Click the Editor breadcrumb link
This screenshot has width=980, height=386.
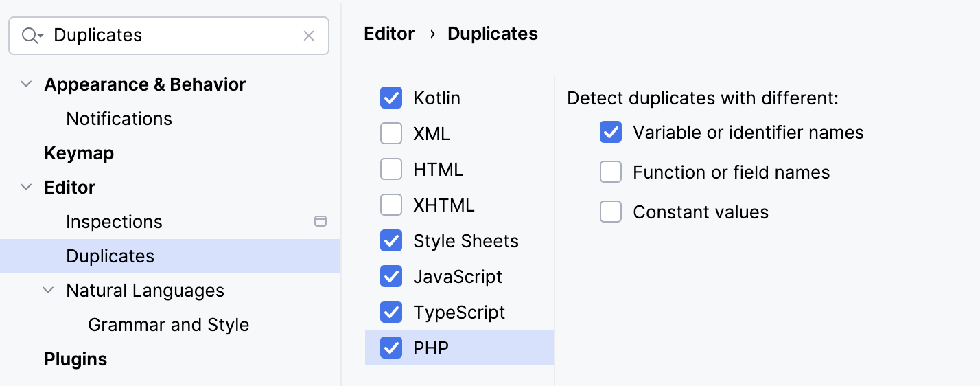point(389,34)
